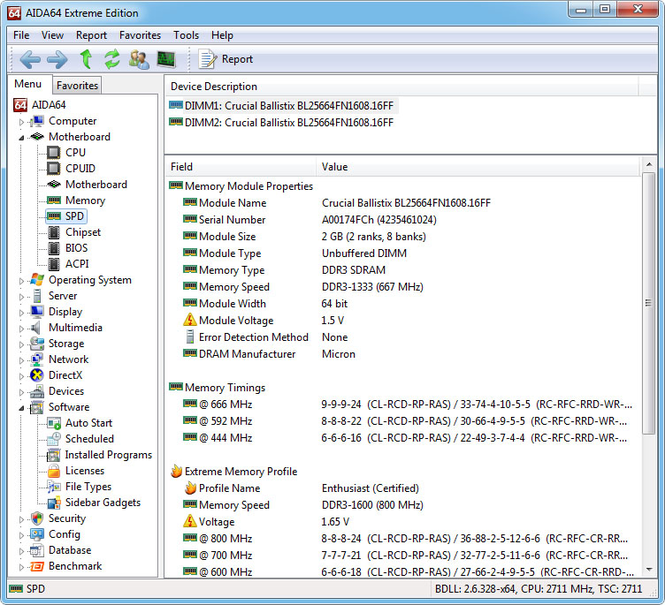The width and height of the screenshot is (665, 605).
Task: Open the Favorites menu
Action: click(140, 35)
